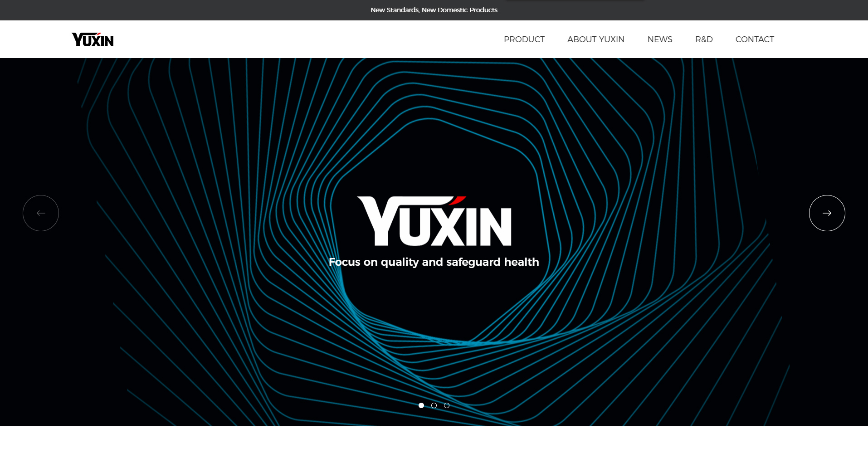Click the dark announcement bar's empty left side
868x468 pixels.
136,10
